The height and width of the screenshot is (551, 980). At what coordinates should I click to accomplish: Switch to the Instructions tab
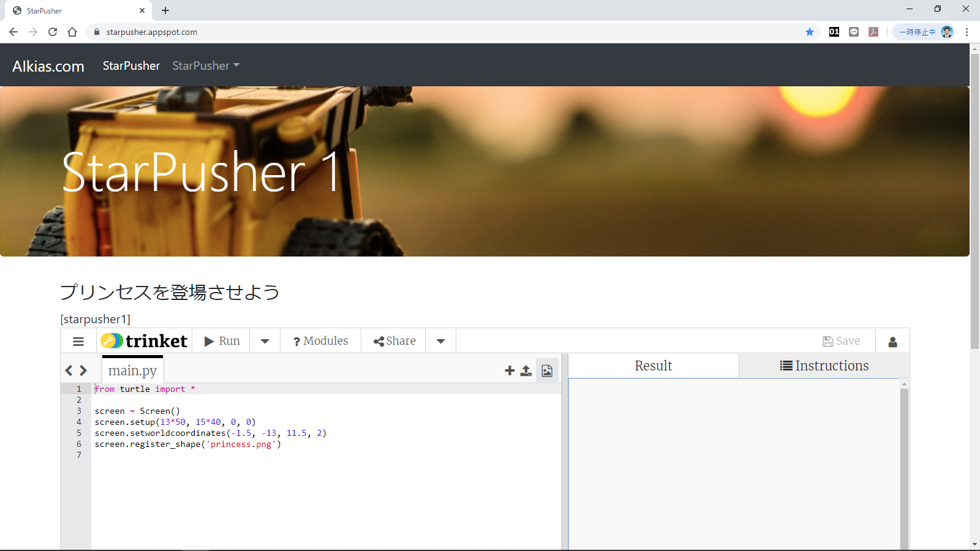tap(824, 365)
